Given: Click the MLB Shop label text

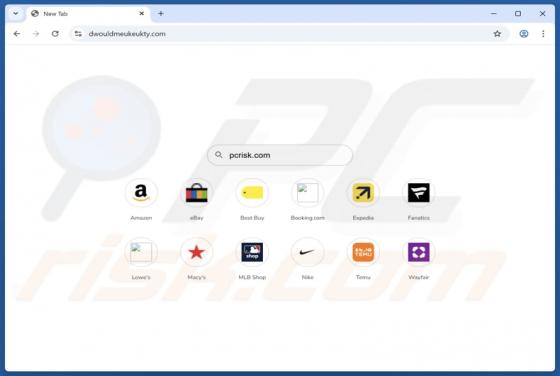Looking at the screenshot, I should pos(252,277).
